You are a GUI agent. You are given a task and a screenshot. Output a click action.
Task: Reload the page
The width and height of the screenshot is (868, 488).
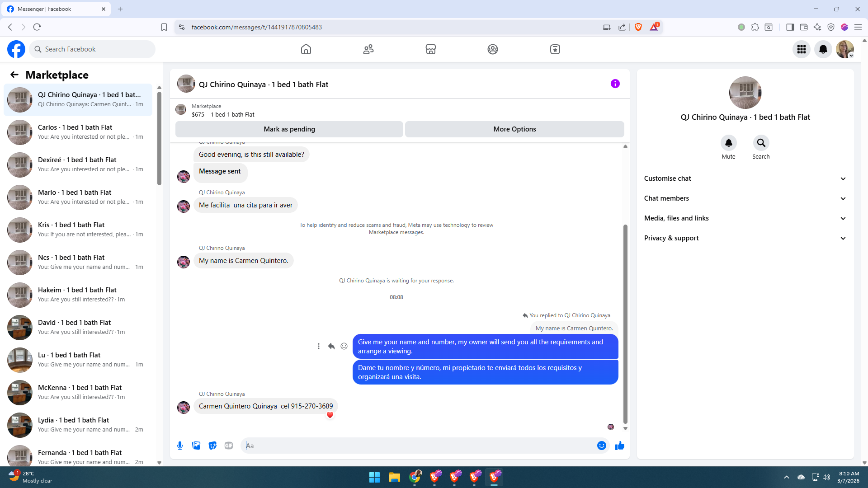click(x=37, y=27)
